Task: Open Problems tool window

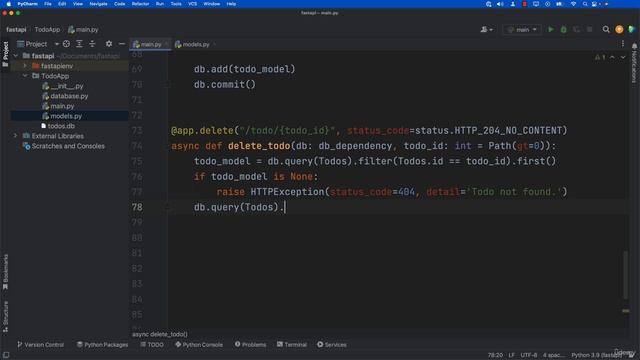Action: point(250,344)
